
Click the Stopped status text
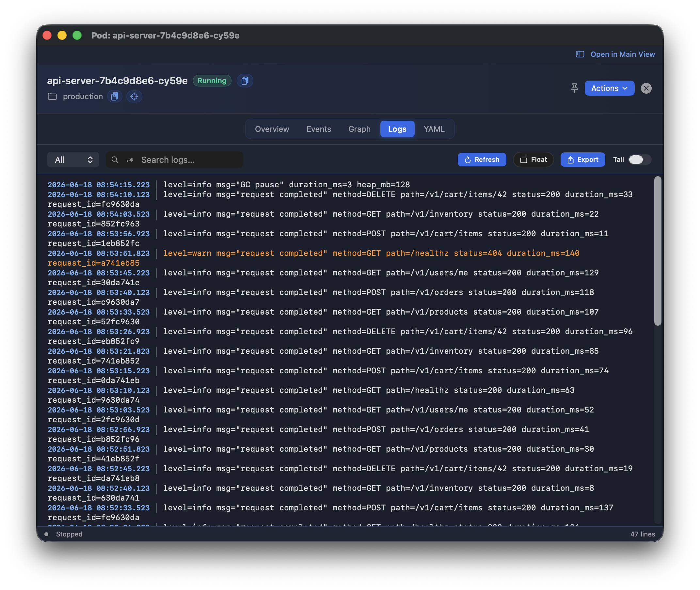pyautogui.click(x=69, y=534)
